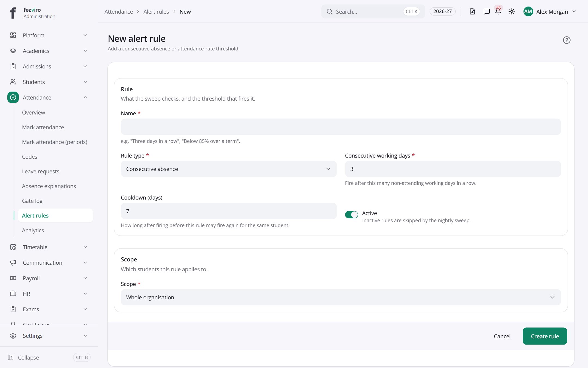This screenshot has width=588, height=368.
Task: Expand the Settings menu chevron
Action: tap(85, 336)
